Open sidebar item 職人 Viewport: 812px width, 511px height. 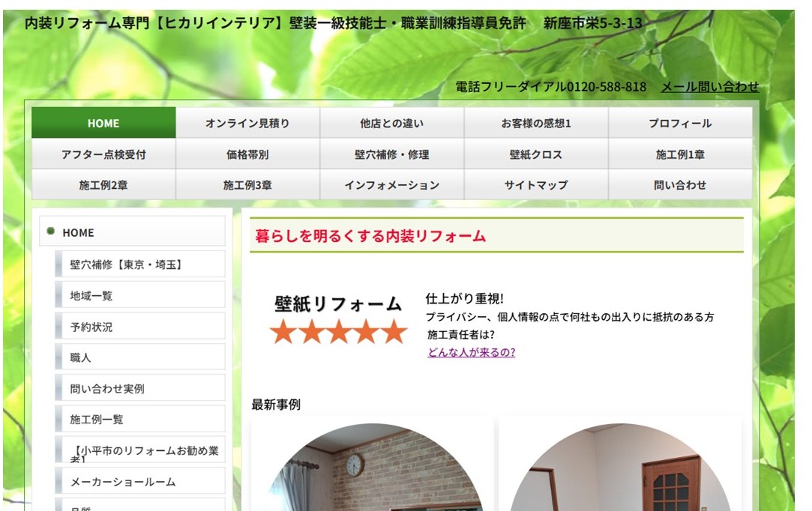pos(139,357)
